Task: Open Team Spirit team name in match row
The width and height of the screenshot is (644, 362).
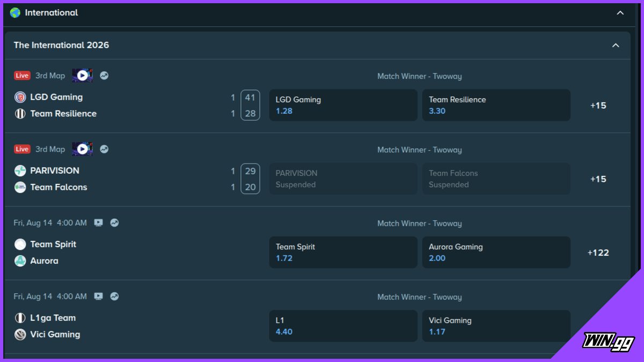Action: click(53, 244)
